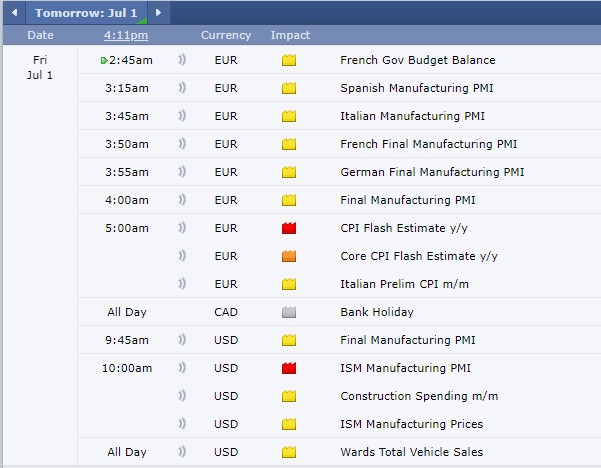
Task: Click the Impact column header
Action: [290, 35]
